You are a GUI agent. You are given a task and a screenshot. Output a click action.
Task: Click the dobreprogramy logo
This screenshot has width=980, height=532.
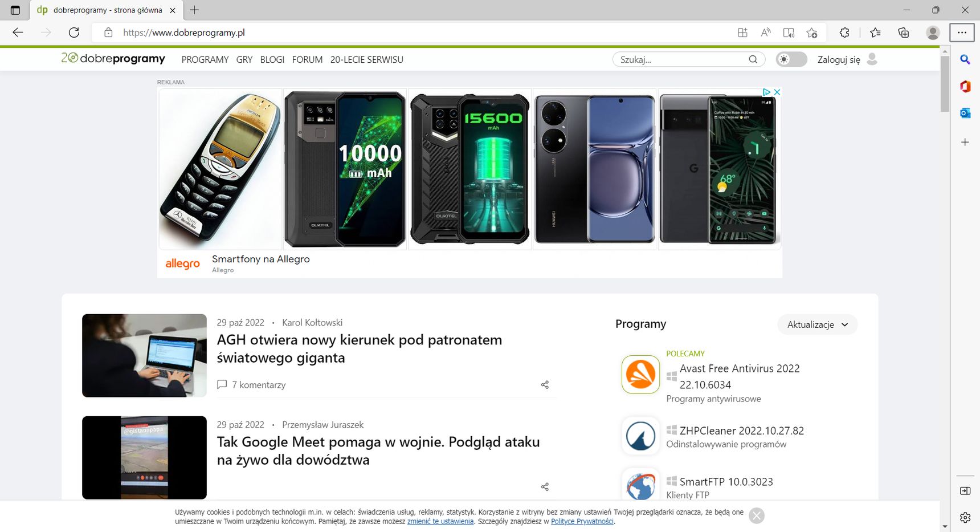(113, 58)
